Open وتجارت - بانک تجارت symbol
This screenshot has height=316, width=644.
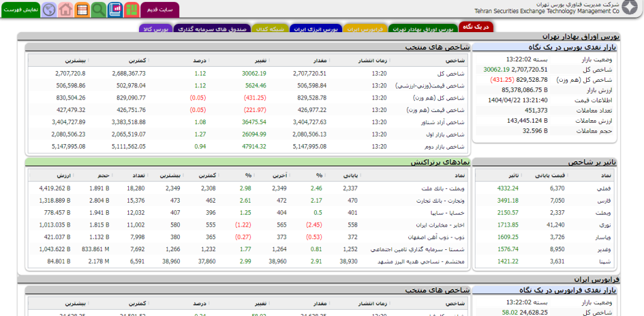(x=440, y=201)
